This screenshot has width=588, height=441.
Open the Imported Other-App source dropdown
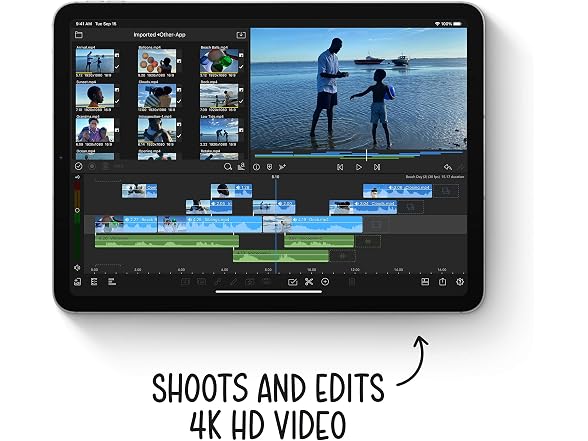159,35
